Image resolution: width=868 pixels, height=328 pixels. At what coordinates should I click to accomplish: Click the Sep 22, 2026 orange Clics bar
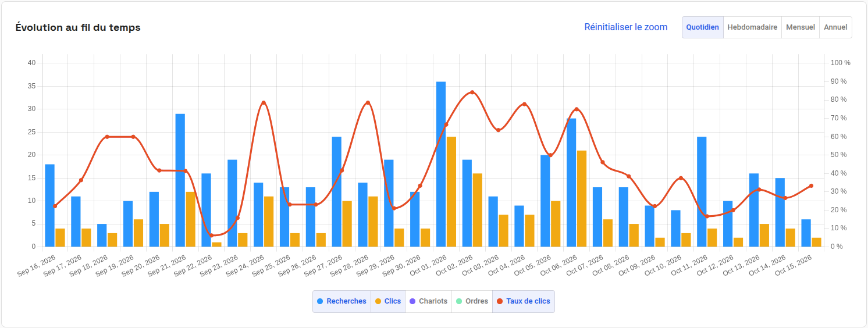tap(216, 244)
